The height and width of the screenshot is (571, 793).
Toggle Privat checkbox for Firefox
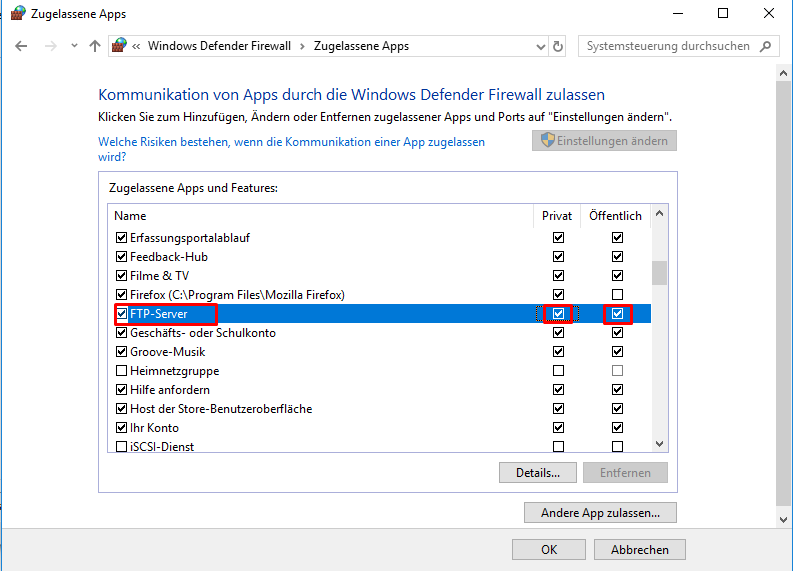pos(558,294)
